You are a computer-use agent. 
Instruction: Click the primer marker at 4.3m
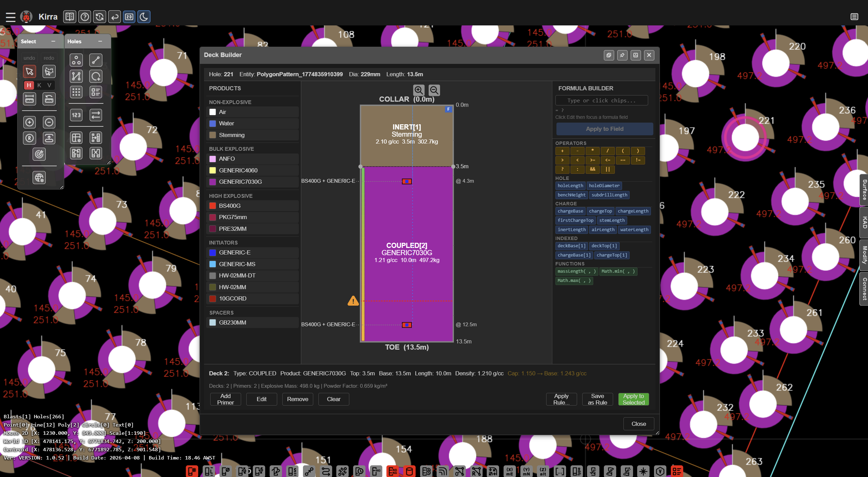pos(407,181)
